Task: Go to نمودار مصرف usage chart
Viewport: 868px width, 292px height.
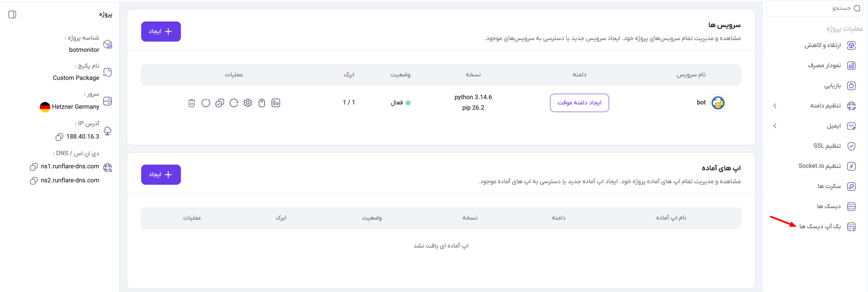Action: point(832,66)
